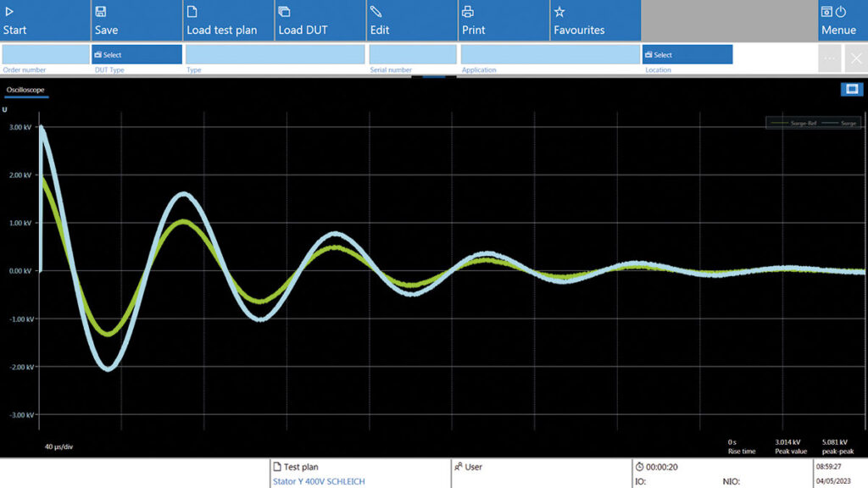Open Favourites star icon
Image resolution: width=868 pixels, height=488 pixels.
tap(559, 12)
